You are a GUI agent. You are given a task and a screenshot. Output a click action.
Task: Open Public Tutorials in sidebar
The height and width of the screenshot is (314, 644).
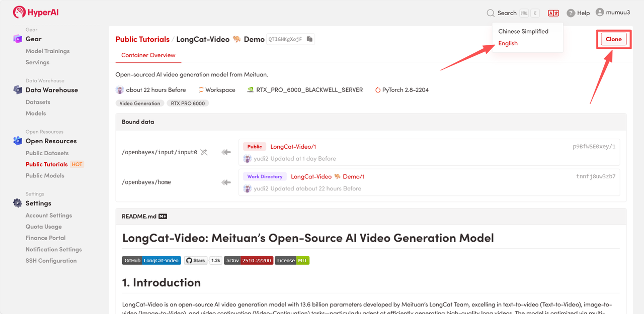[x=46, y=164]
